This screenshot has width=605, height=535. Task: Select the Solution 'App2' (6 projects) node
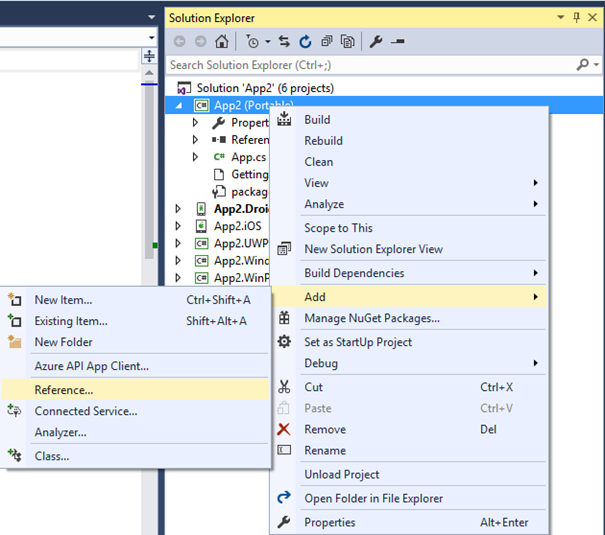[x=265, y=88]
